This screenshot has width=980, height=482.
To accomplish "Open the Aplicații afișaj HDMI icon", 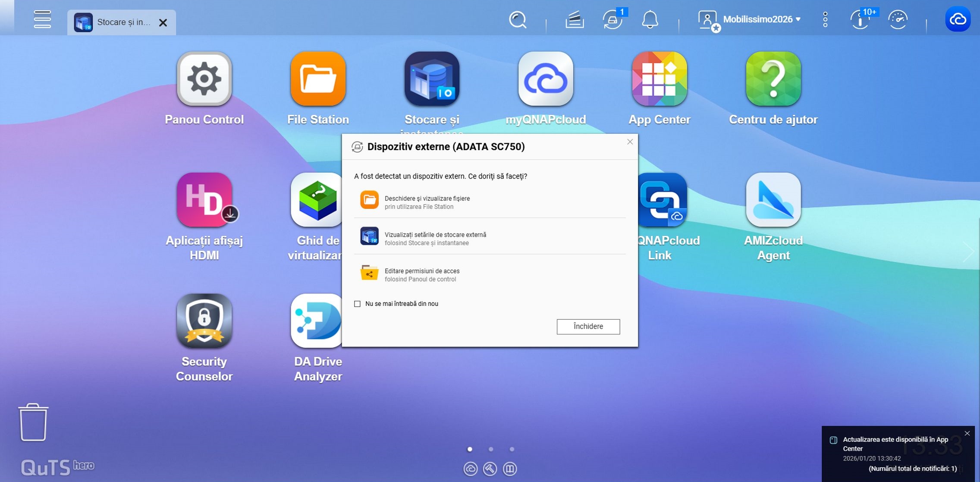I will coord(204,200).
